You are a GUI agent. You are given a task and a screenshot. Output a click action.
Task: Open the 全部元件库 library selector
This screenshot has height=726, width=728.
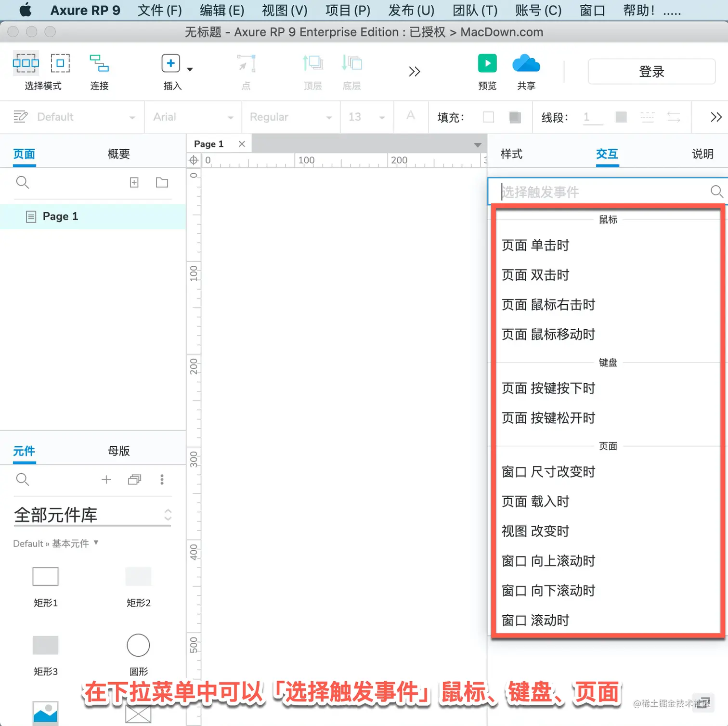click(x=92, y=515)
